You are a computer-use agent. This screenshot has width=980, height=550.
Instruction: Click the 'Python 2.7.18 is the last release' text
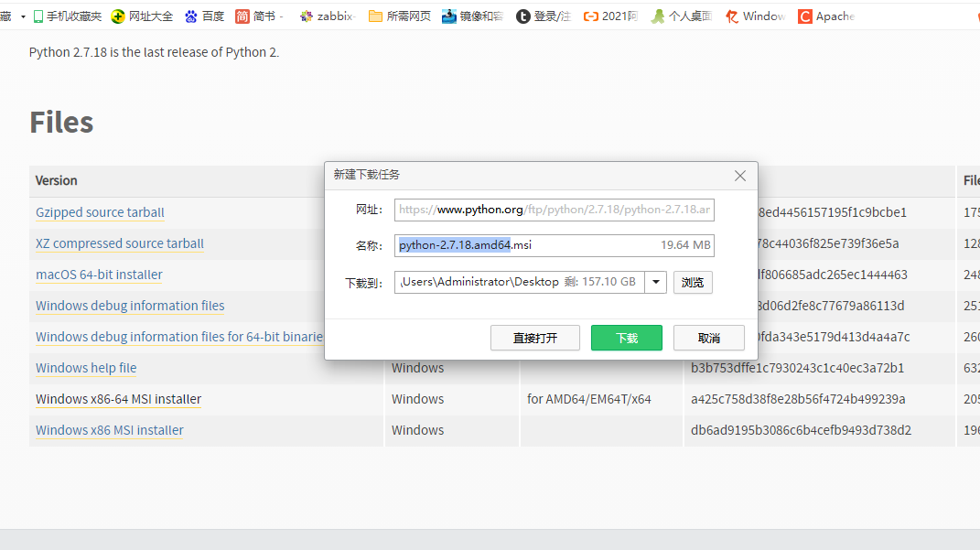point(154,52)
